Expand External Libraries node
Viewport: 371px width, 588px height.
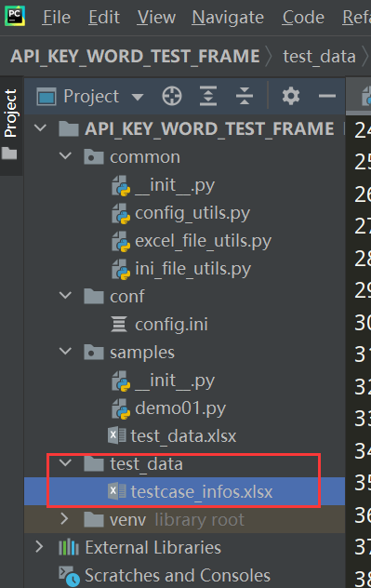tap(39, 547)
